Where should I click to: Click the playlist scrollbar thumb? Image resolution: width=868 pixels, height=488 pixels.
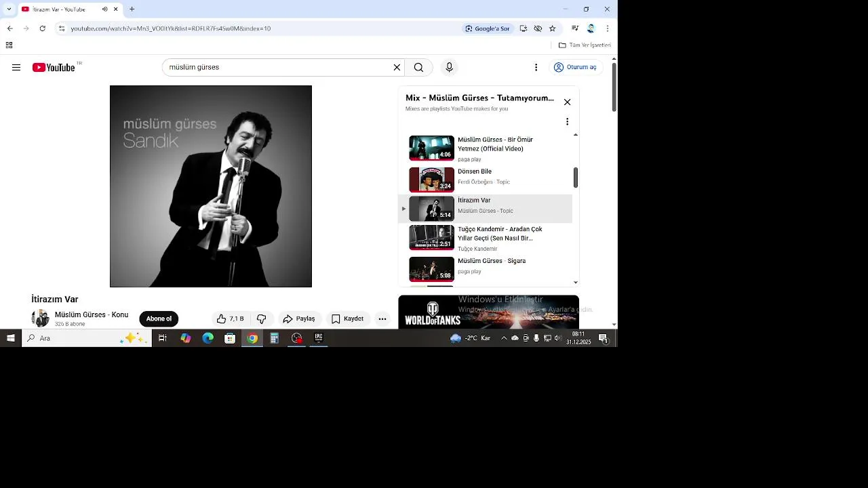(x=576, y=178)
